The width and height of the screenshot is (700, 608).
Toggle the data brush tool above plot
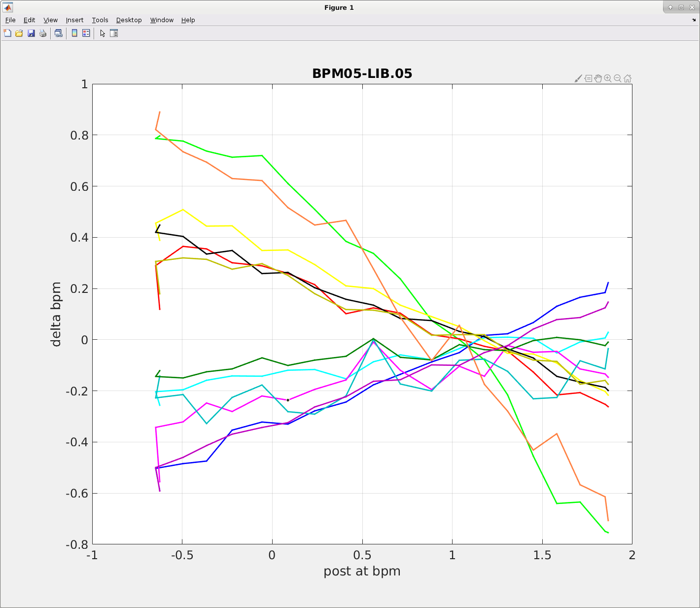tap(578, 78)
